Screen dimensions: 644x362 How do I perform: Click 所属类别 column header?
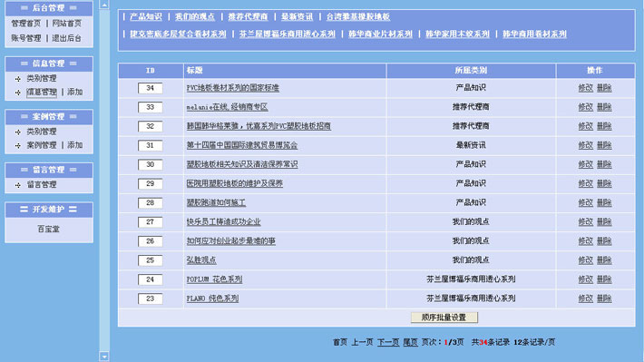tap(471, 71)
